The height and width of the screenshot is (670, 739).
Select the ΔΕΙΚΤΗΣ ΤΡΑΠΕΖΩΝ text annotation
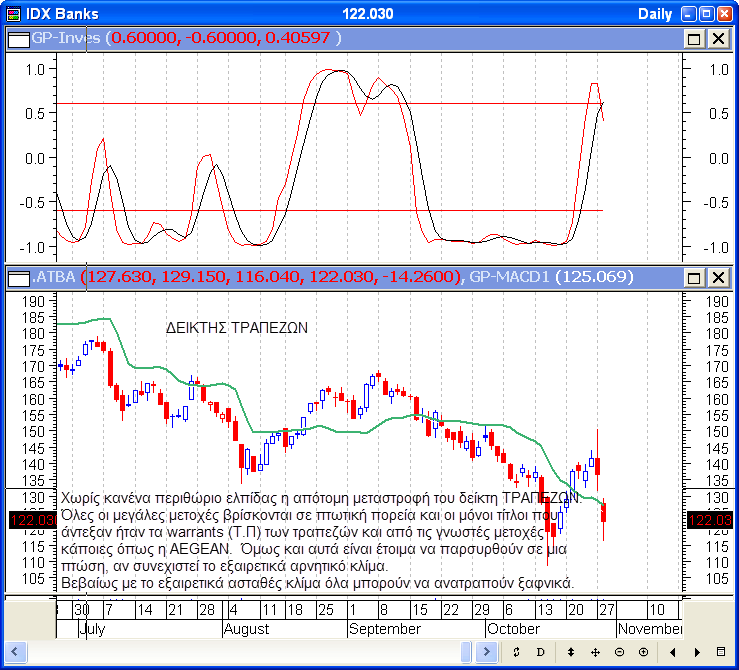click(236, 327)
